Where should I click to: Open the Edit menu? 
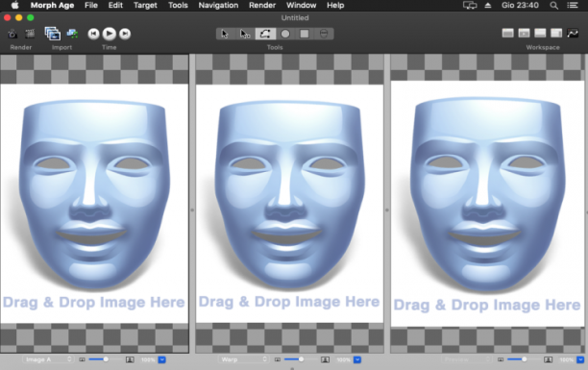point(115,5)
